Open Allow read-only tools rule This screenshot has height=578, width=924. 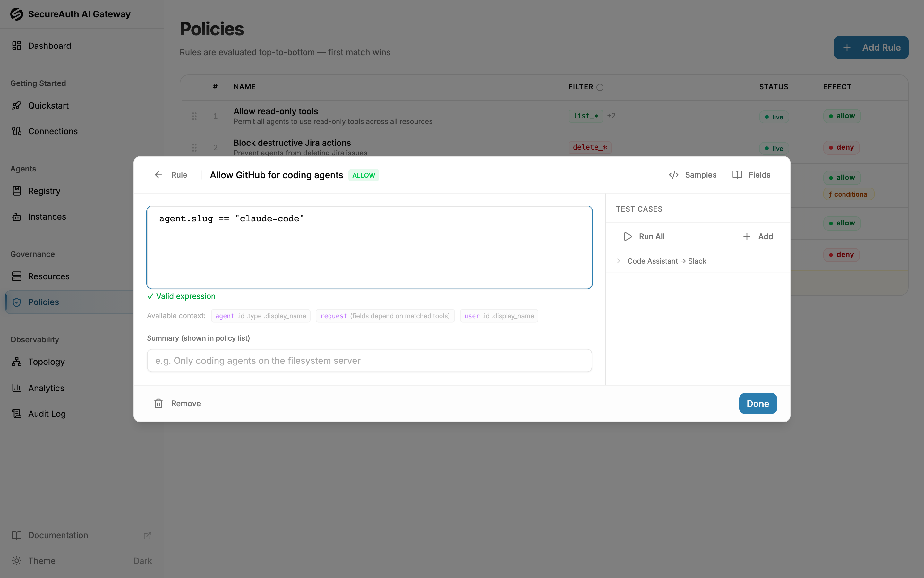click(x=276, y=111)
